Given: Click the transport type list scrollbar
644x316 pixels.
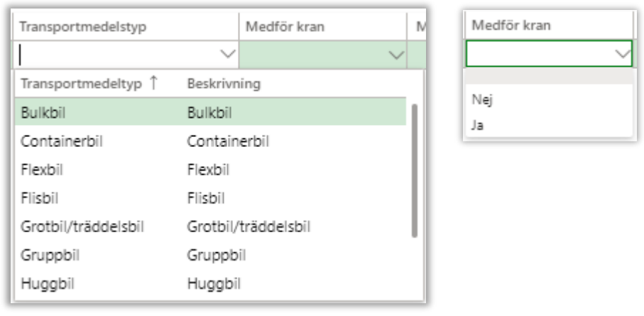Looking at the screenshot, I should pos(414,170).
